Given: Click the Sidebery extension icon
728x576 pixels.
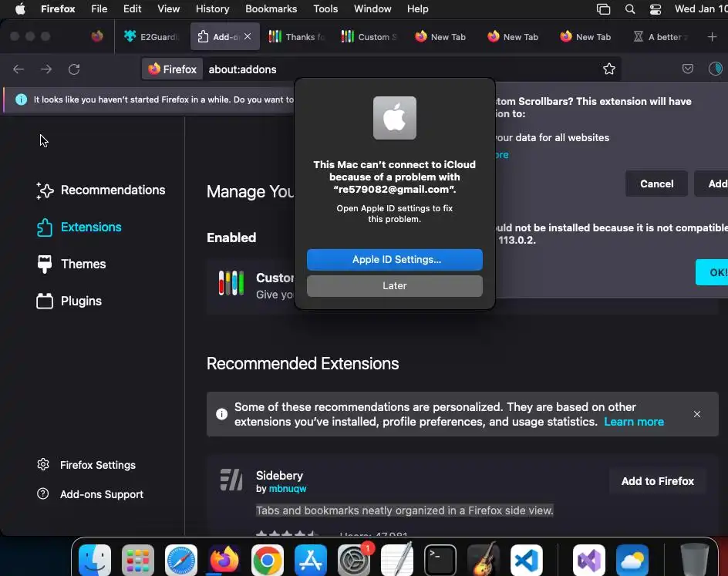Looking at the screenshot, I should point(231,480).
